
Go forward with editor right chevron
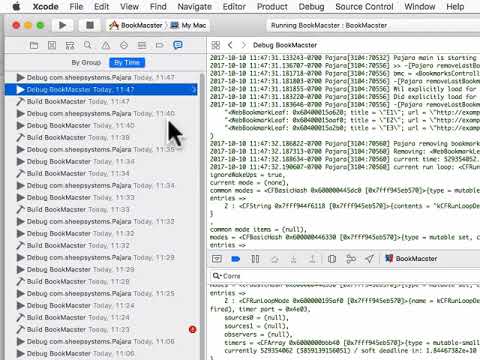243,45
